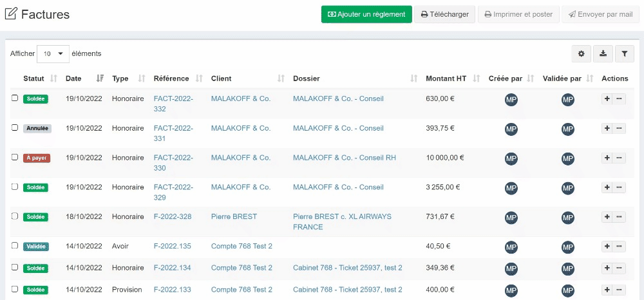Open more actions for F-2022-328 row
Image resolution: width=644 pixels, height=300 pixels.
click(x=619, y=217)
